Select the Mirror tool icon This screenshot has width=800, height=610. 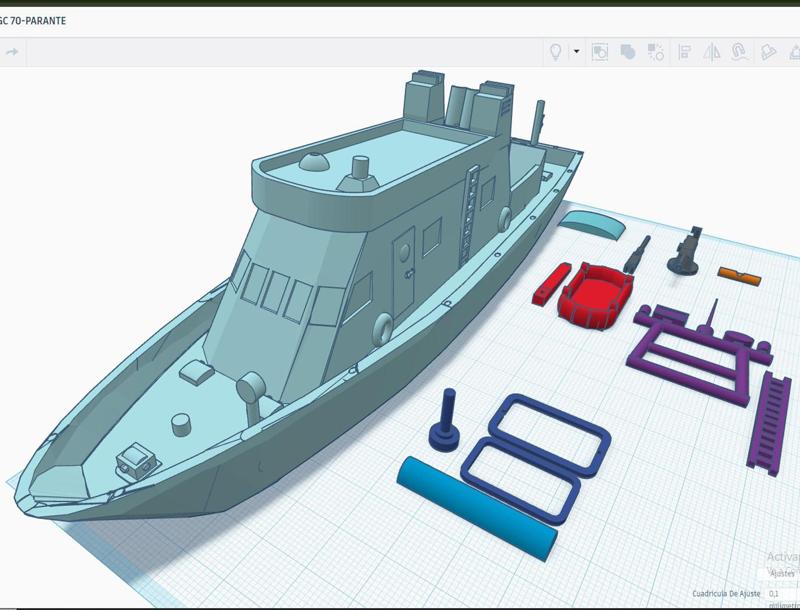pyautogui.click(x=712, y=52)
